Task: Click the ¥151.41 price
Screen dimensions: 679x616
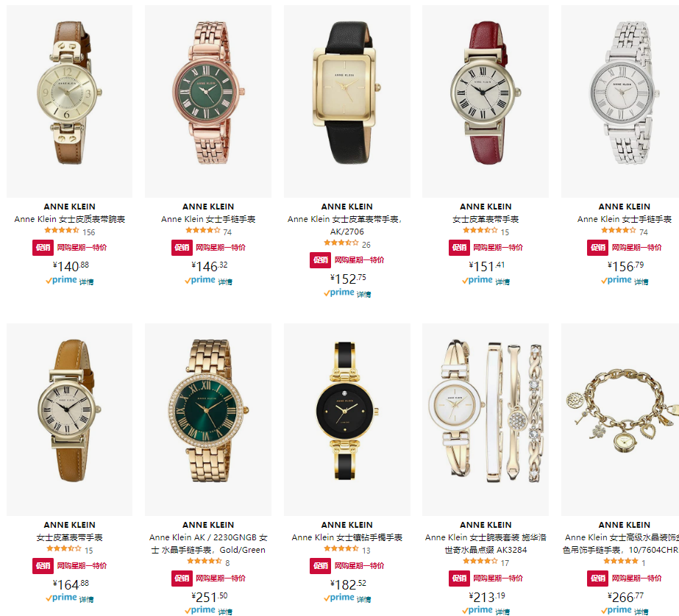Action: (486, 265)
